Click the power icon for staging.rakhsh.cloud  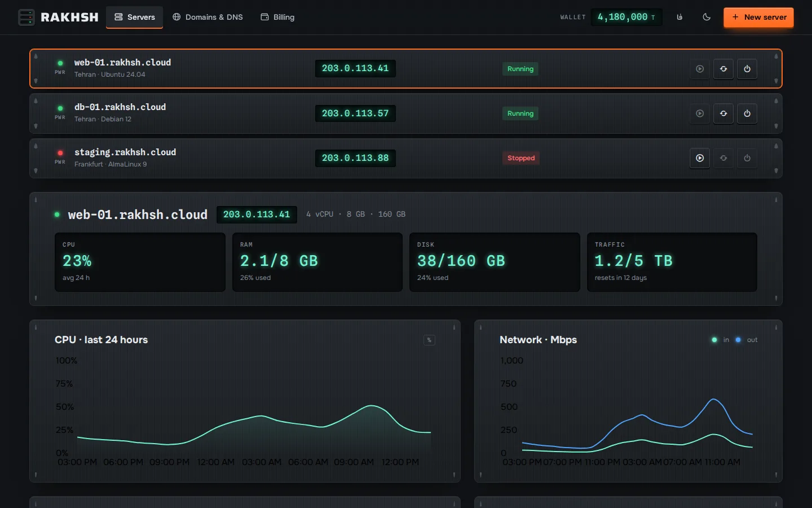point(747,158)
